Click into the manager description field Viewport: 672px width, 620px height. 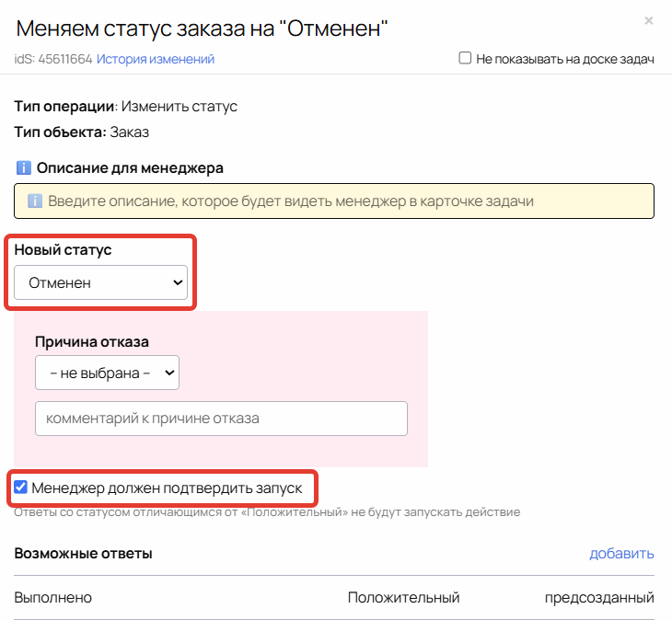[334, 201]
